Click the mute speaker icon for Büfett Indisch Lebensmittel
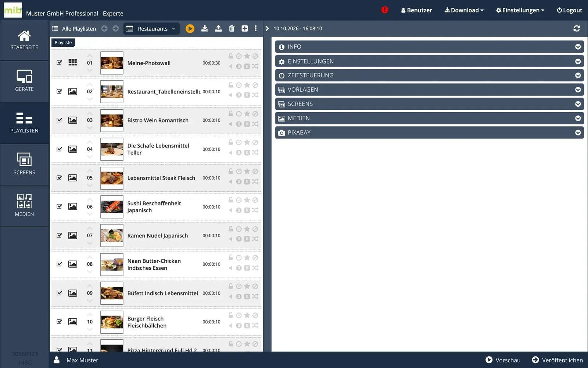This screenshot has width=588, height=368. point(231,297)
